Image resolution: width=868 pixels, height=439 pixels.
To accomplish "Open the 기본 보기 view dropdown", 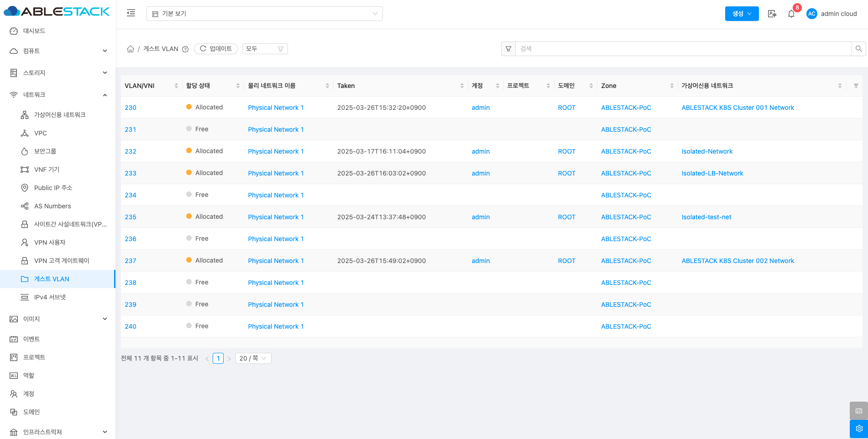I will click(264, 14).
